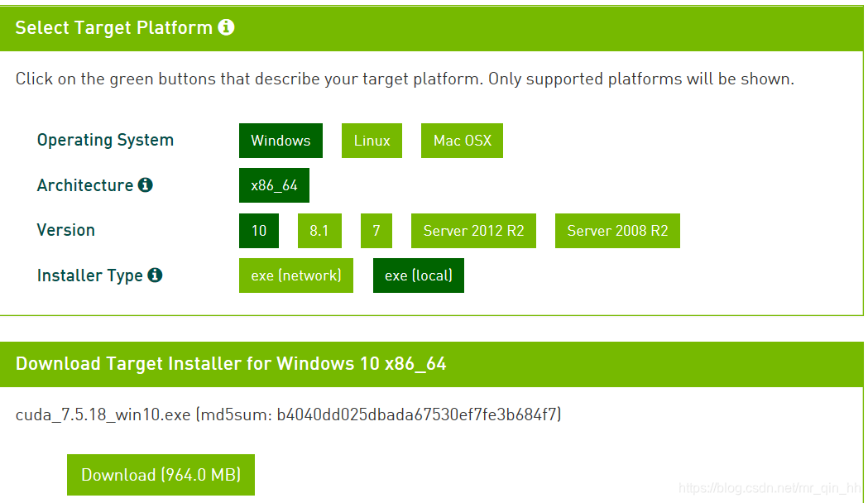Select exe (network) installer type
This screenshot has width=868, height=503.
coord(296,275)
